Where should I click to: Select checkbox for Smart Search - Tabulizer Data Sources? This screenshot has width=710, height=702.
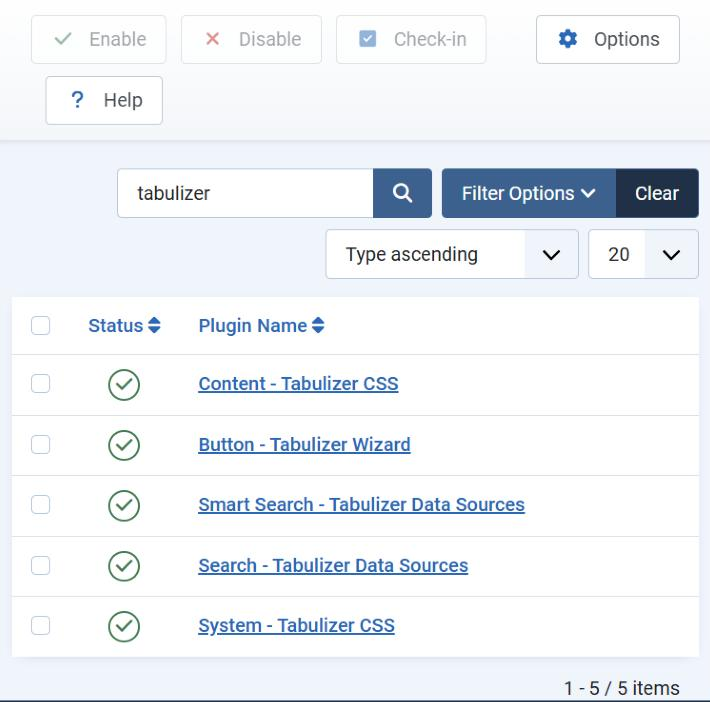40,505
